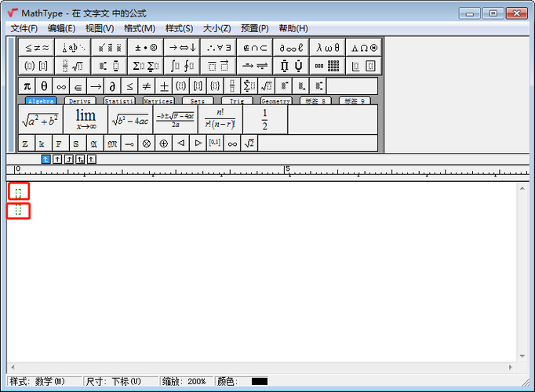Open the Greek lowercase λωθ palette
Screen dimensions: 535x392
click(327, 47)
